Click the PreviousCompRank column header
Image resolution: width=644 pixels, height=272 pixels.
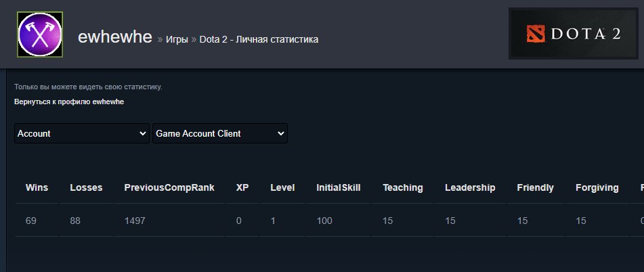[x=169, y=187]
